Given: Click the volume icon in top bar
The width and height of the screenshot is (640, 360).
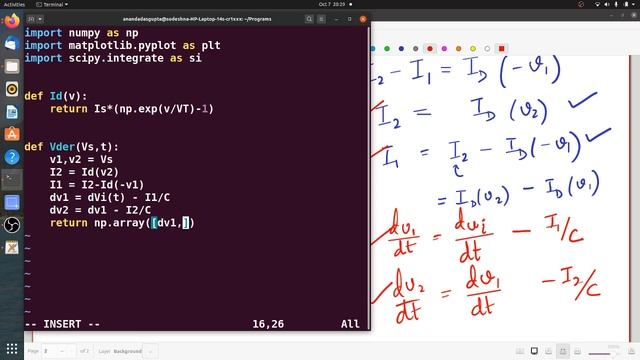Looking at the screenshot, I should 607,4.
